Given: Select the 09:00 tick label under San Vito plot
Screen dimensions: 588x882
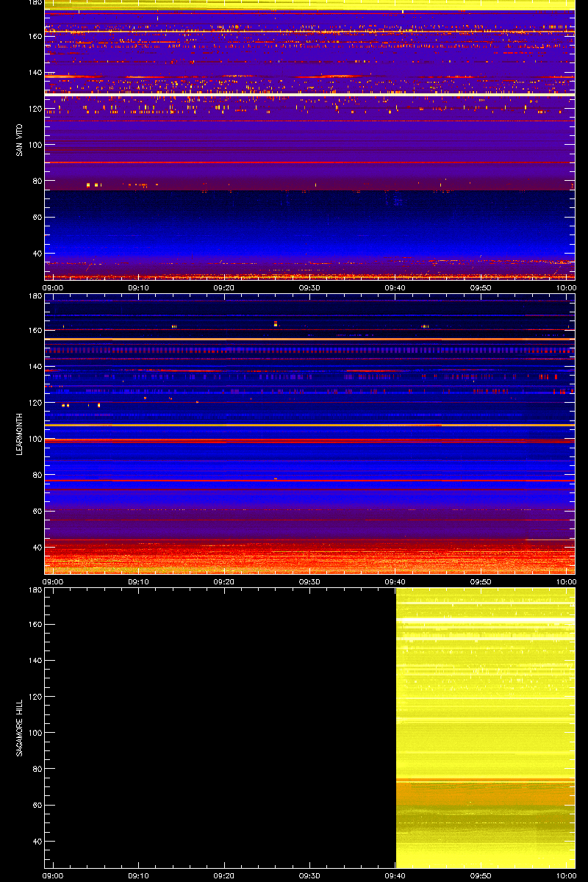Looking at the screenshot, I should point(53,287).
